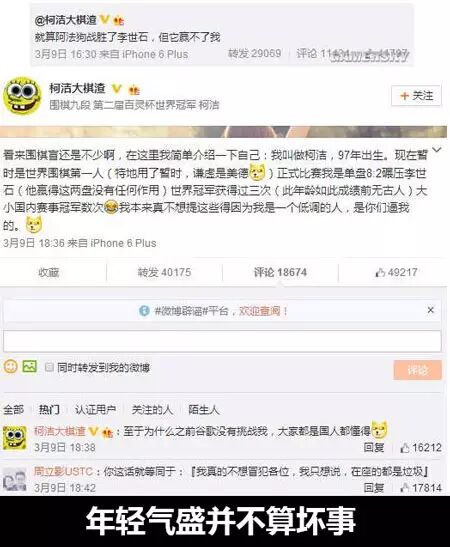Check the 同时转发到我的微博 checkbox
The height and width of the screenshot is (547, 450).
(49, 367)
